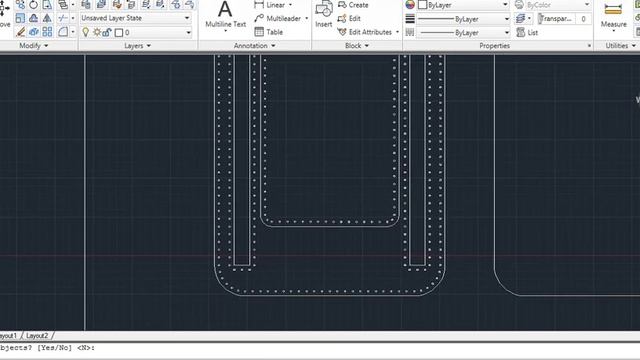Expand the Edit Attributes dropdown arrow
640x360 pixels.
[x=397, y=32]
